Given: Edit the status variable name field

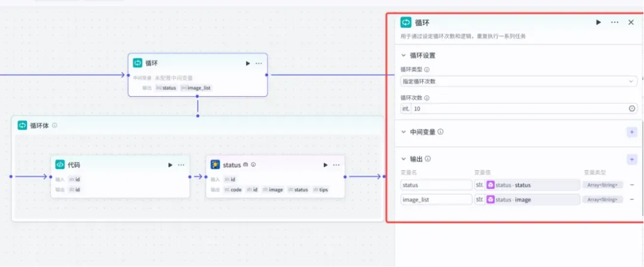Looking at the screenshot, I should (x=436, y=185).
